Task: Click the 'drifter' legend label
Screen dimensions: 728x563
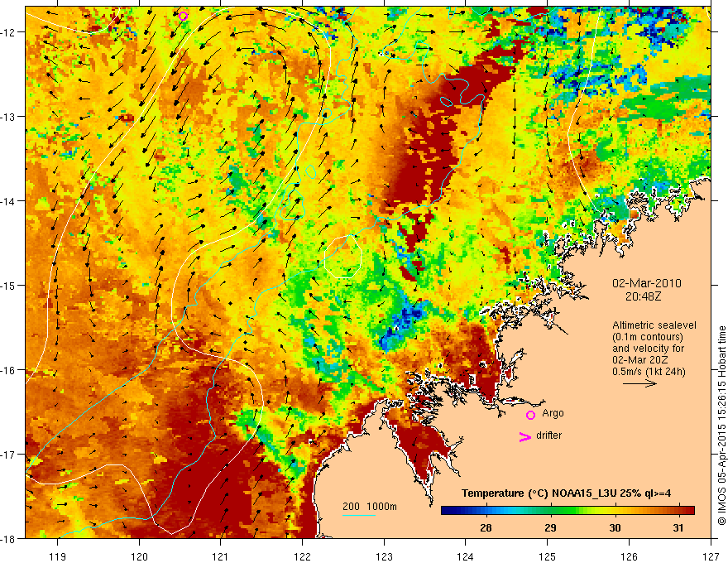Action: pyautogui.click(x=548, y=435)
